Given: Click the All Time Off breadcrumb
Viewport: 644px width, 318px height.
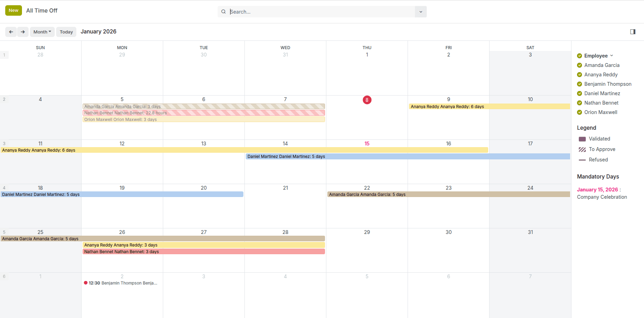Looking at the screenshot, I should click(x=41, y=10).
